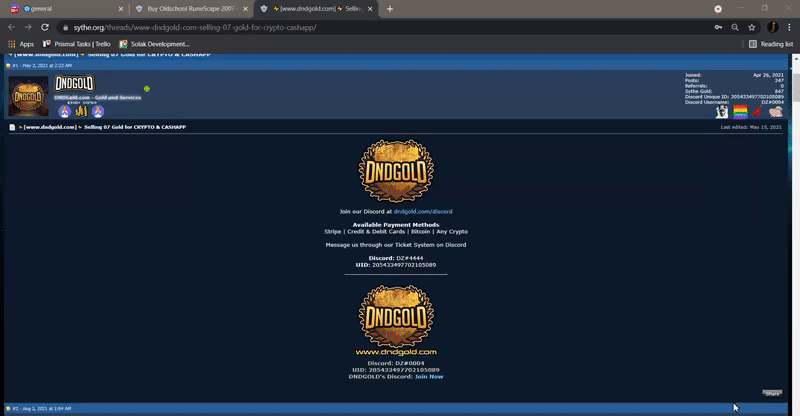Open the Apps bookmark shortcut
Viewport: 800px width, 416px height.
tap(21, 44)
